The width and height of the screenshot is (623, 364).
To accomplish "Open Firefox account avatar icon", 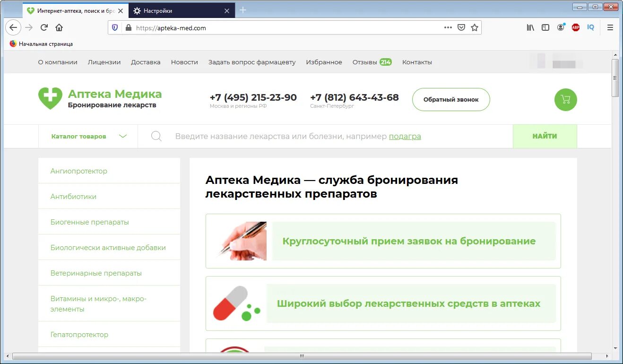I will tap(561, 28).
